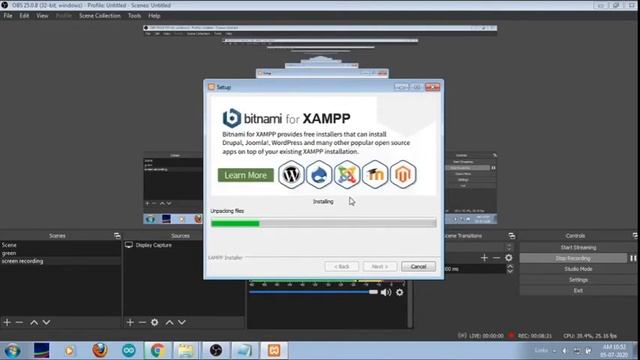Open Firefox from the taskbar
This screenshot has width=640, height=360.
click(x=100, y=351)
